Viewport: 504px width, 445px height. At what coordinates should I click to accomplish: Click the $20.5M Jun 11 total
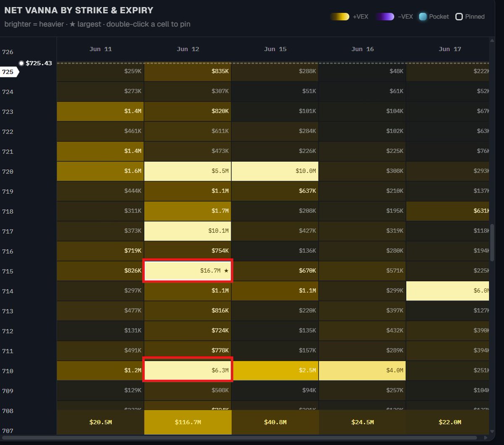(100, 422)
